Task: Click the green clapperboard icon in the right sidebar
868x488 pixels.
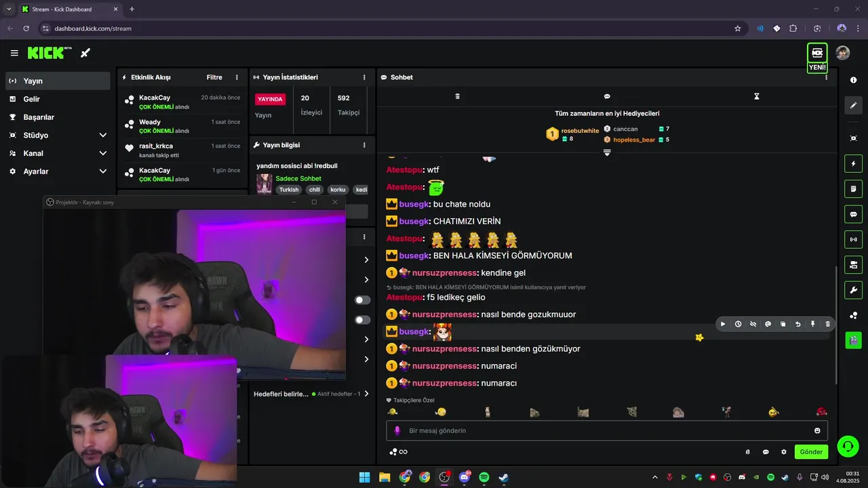Action: coord(853,340)
